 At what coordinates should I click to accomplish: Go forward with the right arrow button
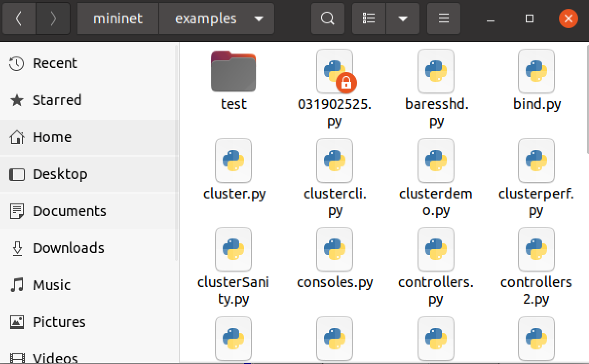(53, 19)
